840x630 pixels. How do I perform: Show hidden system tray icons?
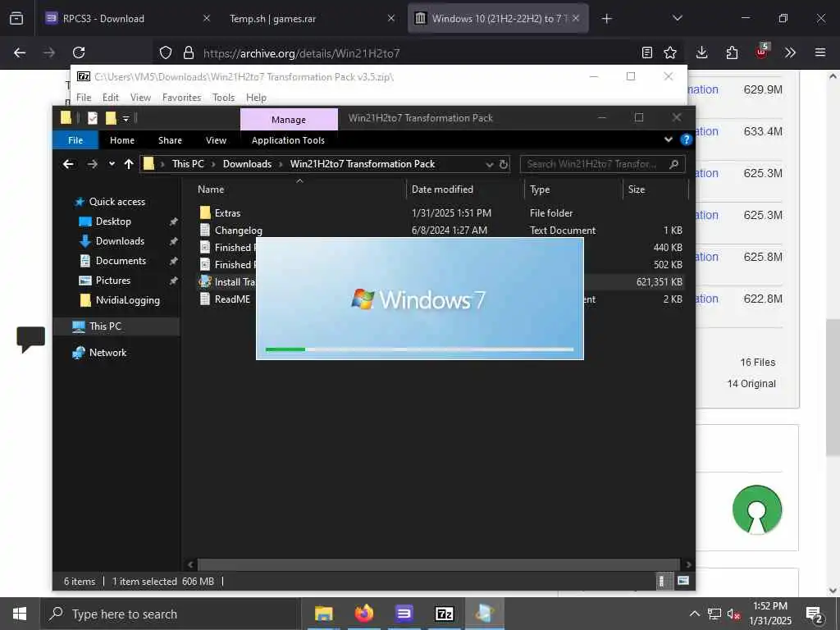pyautogui.click(x=694, y=614)
